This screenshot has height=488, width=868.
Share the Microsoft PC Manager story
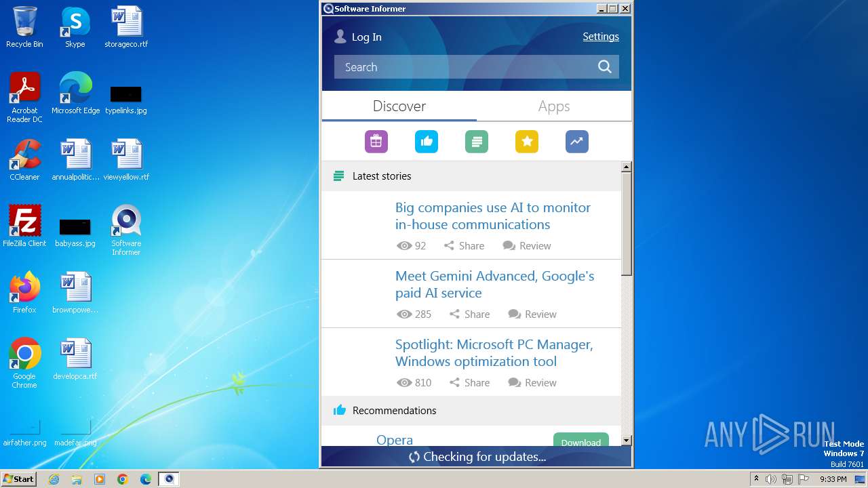coord(470,382)
